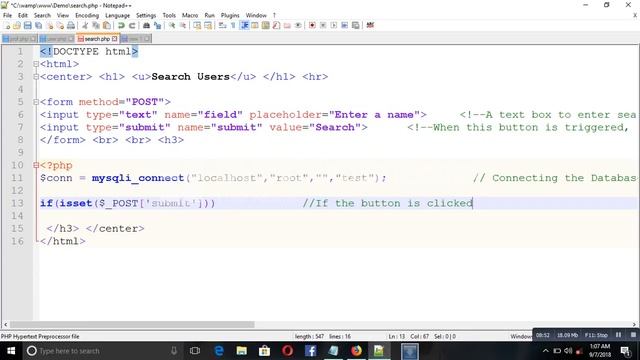Run macro multiple times icon
The width and height of the screenshot is (640, 360).
[344, 25]
